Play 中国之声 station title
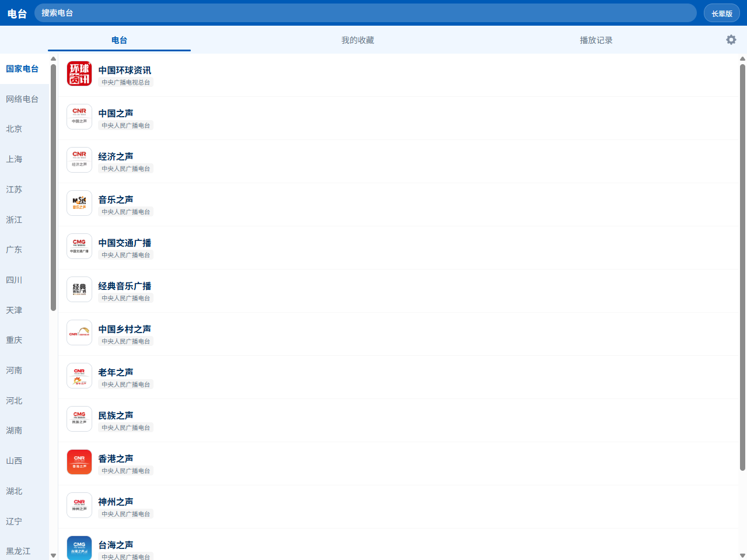This screenshot has width=747, height=560. click(x=116, y=113)
